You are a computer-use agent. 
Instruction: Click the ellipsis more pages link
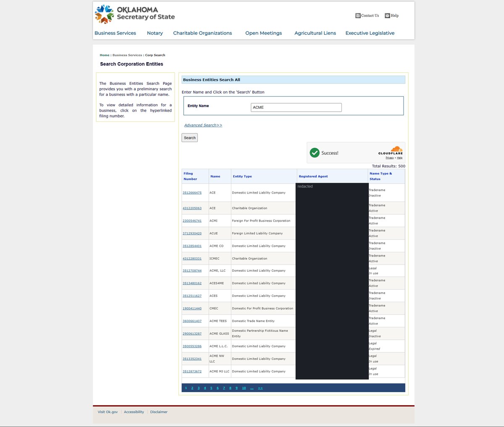252,388
